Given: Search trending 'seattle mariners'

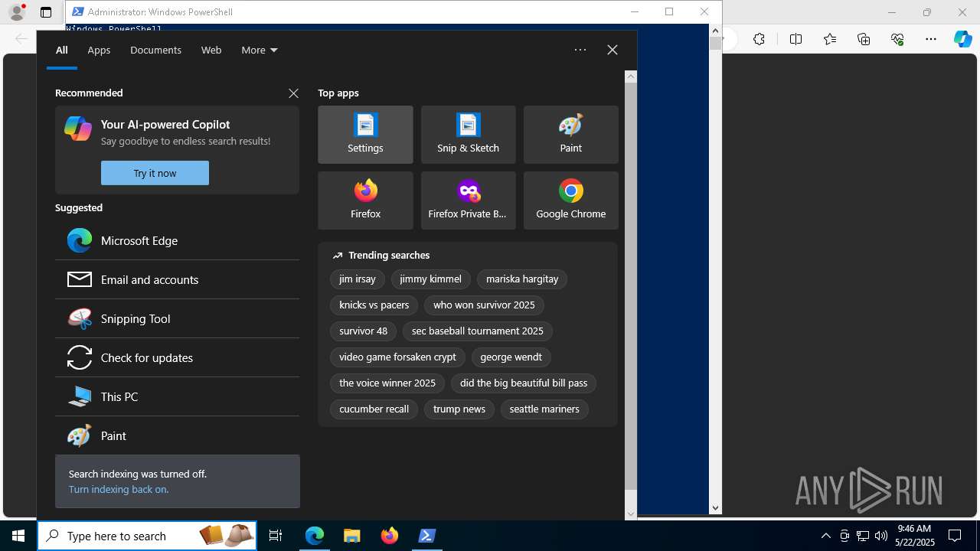Looking at the screenshot, I should (544, 409).
